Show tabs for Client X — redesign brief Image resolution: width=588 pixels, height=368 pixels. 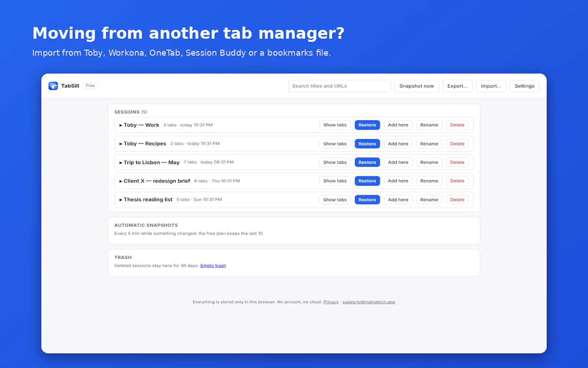(x=335, y=181)
